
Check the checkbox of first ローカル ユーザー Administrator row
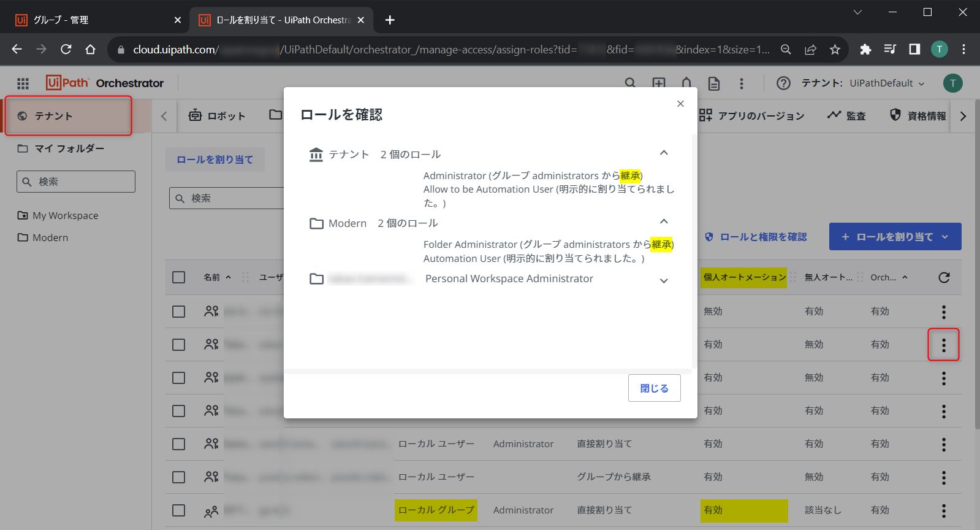(x=179, y=444)
